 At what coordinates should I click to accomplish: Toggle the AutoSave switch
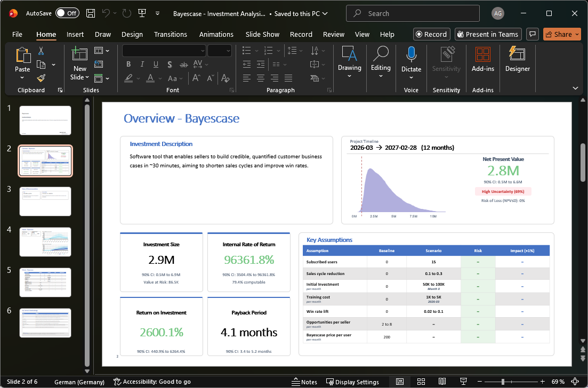point(67,13)
